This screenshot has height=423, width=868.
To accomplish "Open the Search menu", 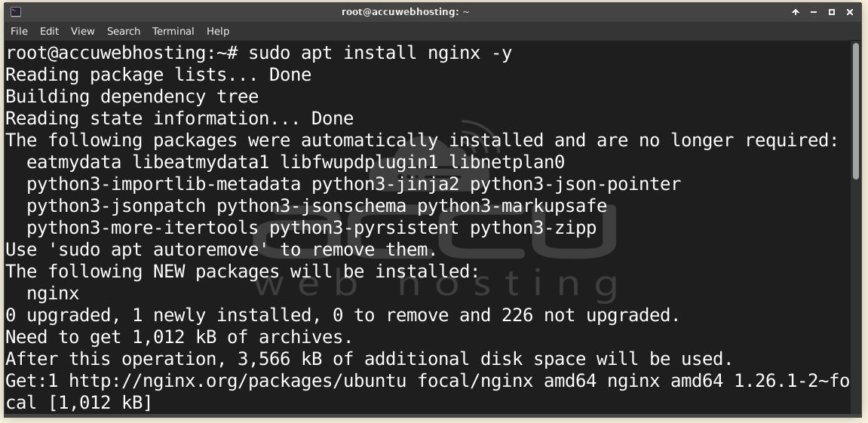I will tap(124, 31).
